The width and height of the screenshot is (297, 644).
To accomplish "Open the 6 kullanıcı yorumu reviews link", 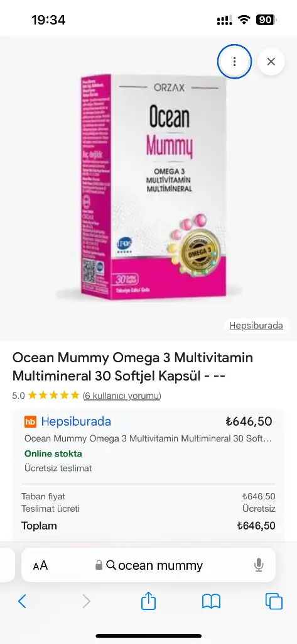I will pos(122,396).
